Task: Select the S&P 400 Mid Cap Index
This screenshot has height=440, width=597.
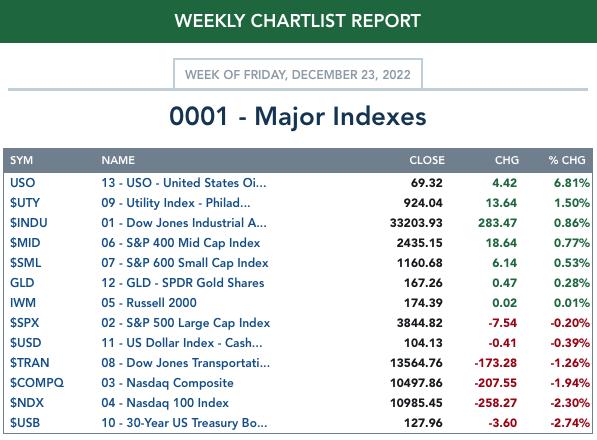Action: 180,243
